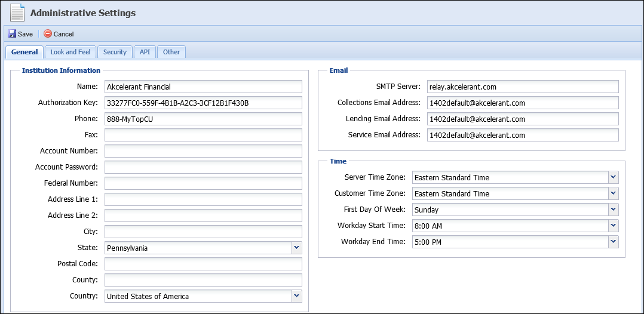Click the Postal Code field
The width and height of the screenshot is (644, 314).
pos(203,263)
